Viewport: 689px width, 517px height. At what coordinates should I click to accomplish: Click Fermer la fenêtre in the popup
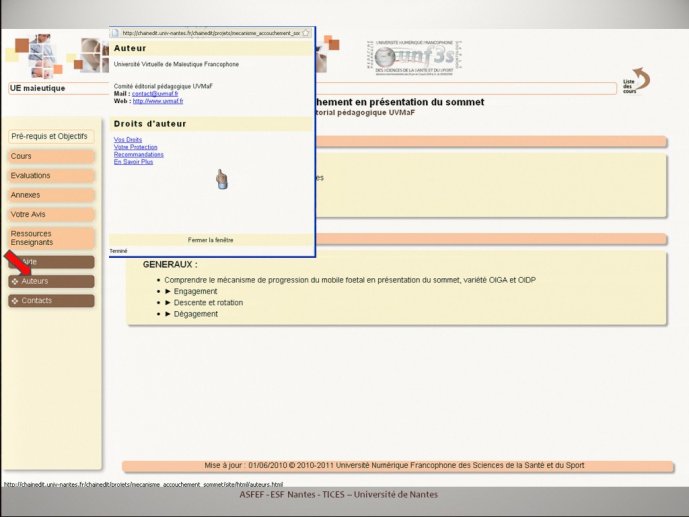click(210, 240)
